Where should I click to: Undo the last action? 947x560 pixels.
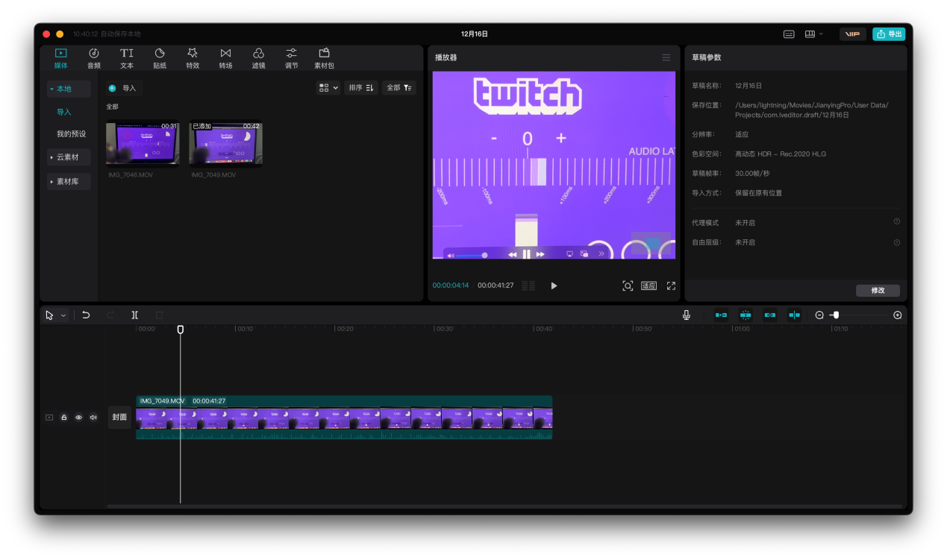(86, 315)
